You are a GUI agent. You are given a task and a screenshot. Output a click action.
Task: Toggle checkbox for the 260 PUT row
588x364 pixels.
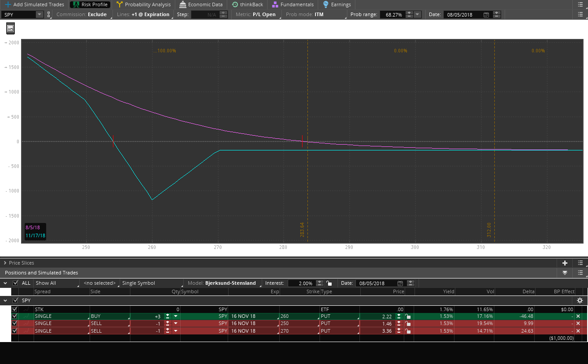click(x=14, y=316)
